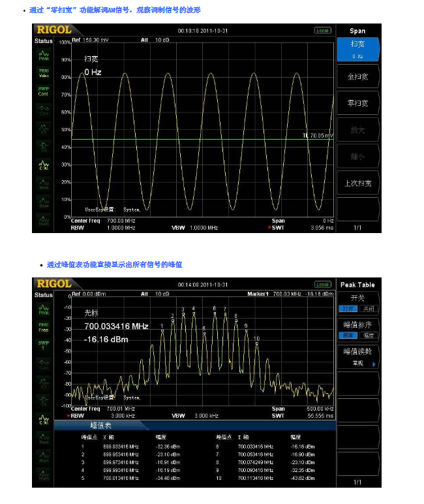Open the 峰值排序 softkey menu
The width and height of the screenshot is (424, 504).
pyautogui.click(x=357, y=324)
